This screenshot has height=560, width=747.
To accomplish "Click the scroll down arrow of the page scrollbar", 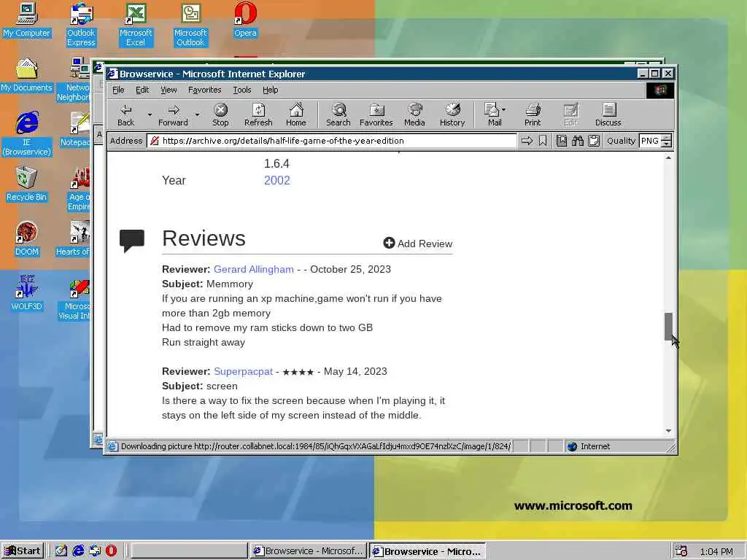I will tap(668, 430).
